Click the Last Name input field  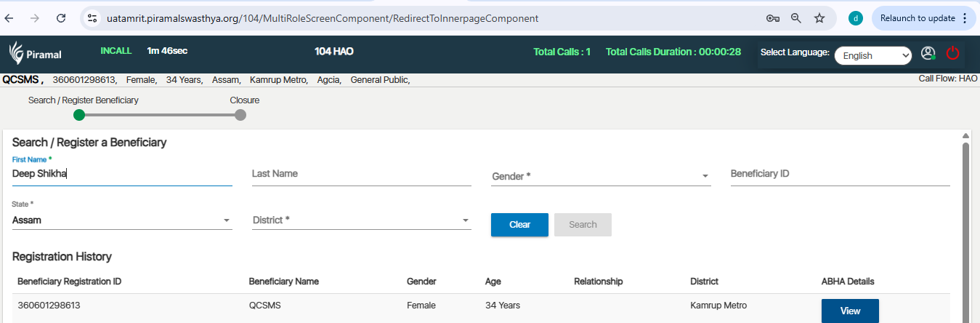361,175
